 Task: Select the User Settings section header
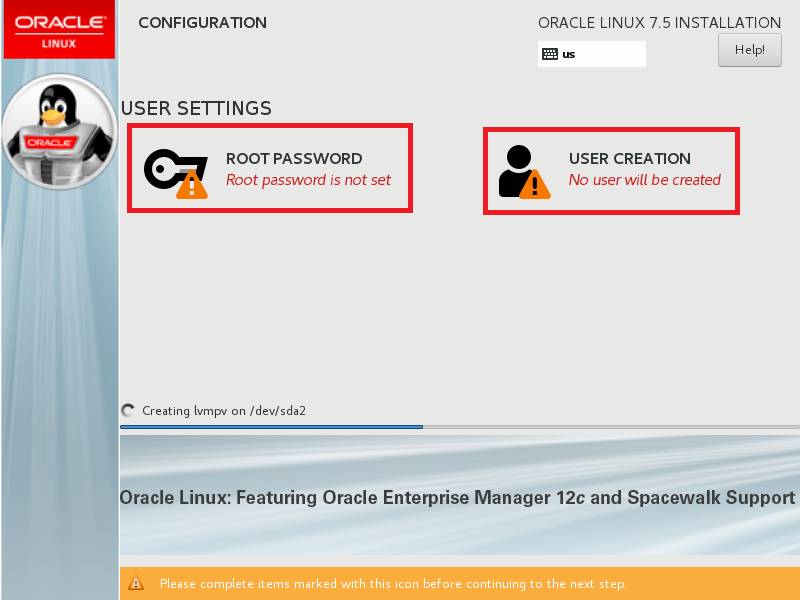tap(197, 109)
